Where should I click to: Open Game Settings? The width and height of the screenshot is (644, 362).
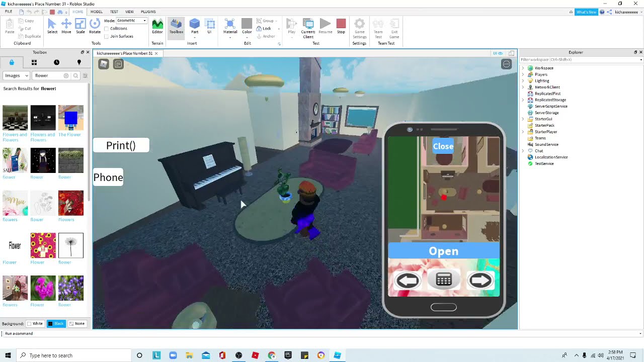tap(359, 29)
